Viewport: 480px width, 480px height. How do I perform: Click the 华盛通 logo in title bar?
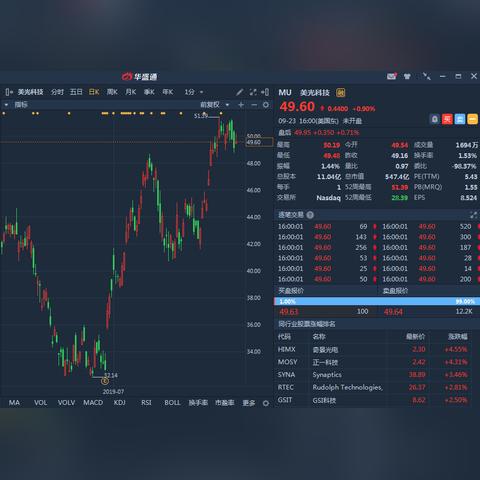pyautogui.click(x=139, y=77)
